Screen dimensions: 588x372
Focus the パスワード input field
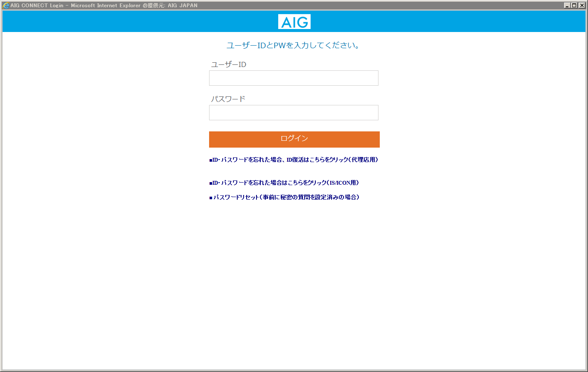tap(294, 113)
